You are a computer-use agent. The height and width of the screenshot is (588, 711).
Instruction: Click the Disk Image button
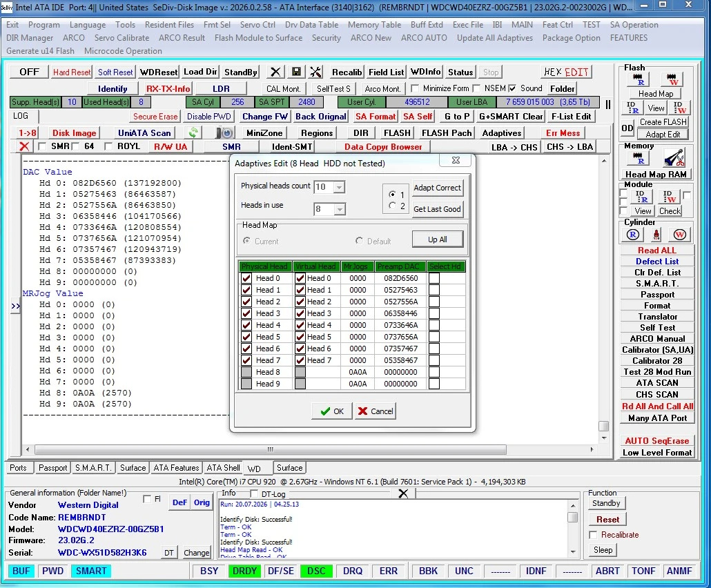[x=74, y=133]
